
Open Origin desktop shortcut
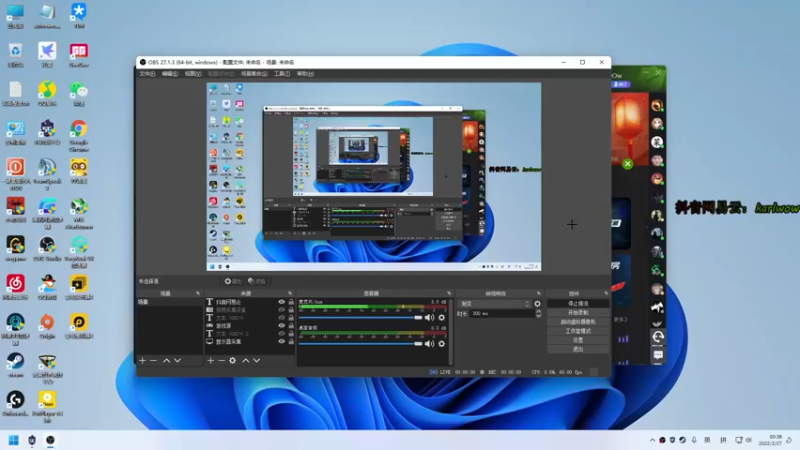pyautogui.click(x=47, y=326)
